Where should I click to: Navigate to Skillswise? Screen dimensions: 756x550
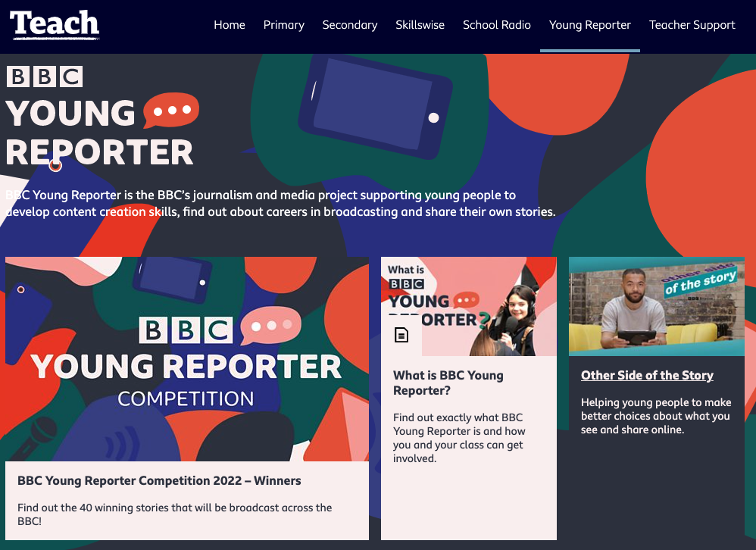[420, 25]
